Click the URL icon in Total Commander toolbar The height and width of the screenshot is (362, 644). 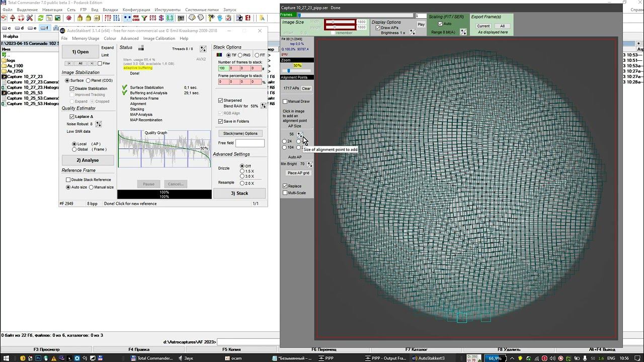(x=117, y=18)
